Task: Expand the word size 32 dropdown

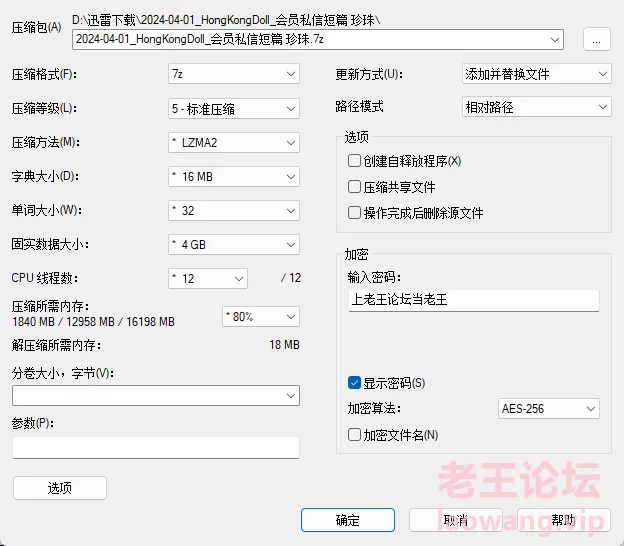Action: pos(234,211)
